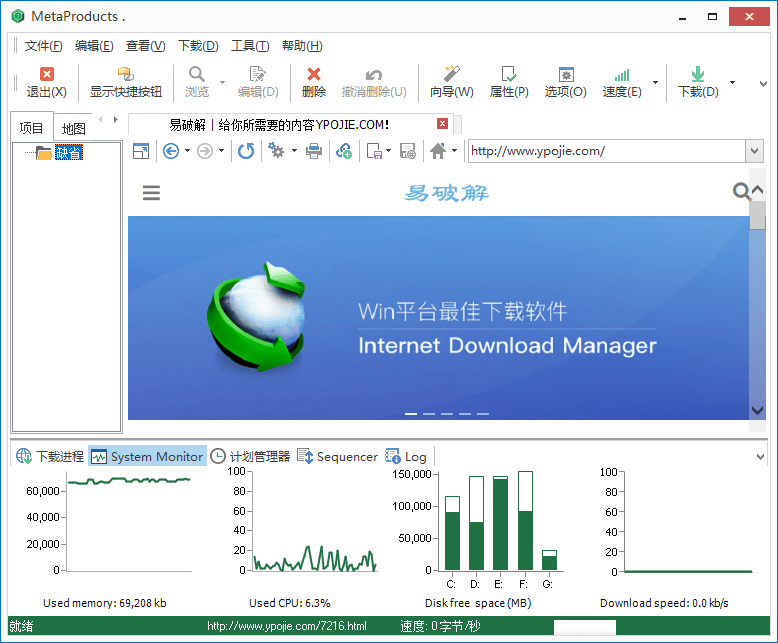The height and width of the screenshot is (643, 778).
Task: Click the scroll down arrow in browser
Action: pos(757,410)
